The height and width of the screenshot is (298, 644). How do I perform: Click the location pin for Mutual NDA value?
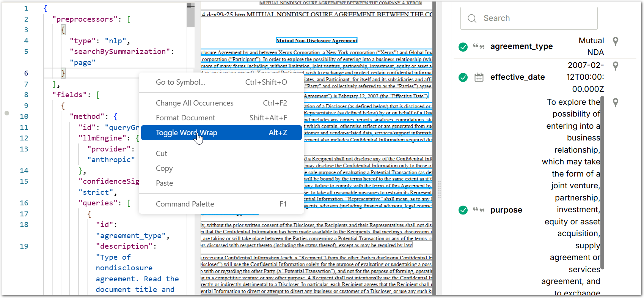pos(616,41)
